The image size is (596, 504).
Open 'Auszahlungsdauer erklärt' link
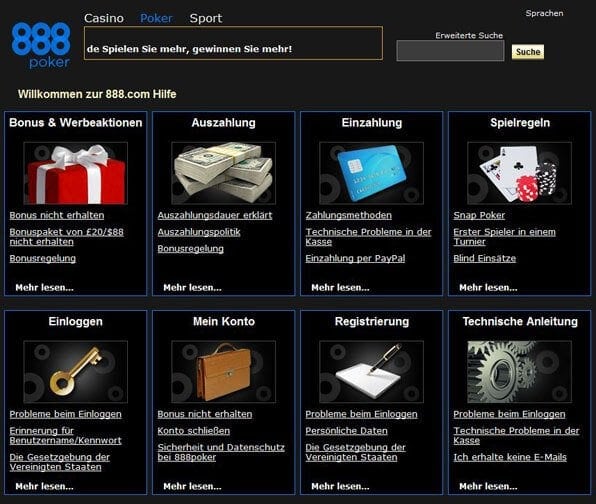(x=215, y=215)
